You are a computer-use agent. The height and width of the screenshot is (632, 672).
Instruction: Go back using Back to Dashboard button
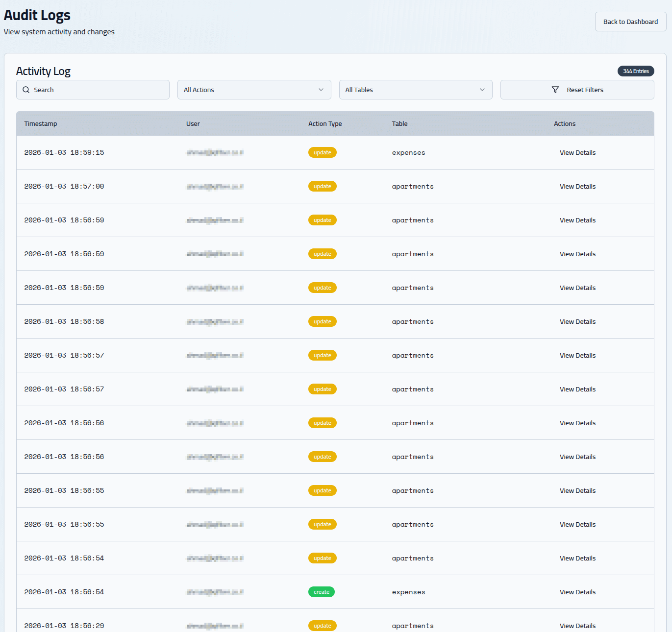pos(630,22)
